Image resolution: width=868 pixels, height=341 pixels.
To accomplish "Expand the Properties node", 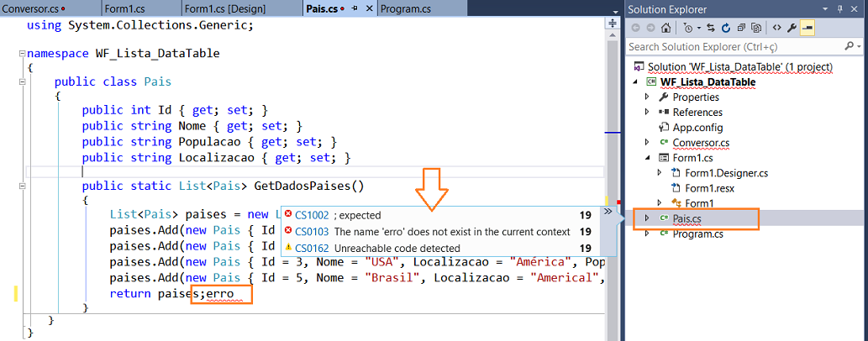I will pyautogui.click(x=647, y=97).
